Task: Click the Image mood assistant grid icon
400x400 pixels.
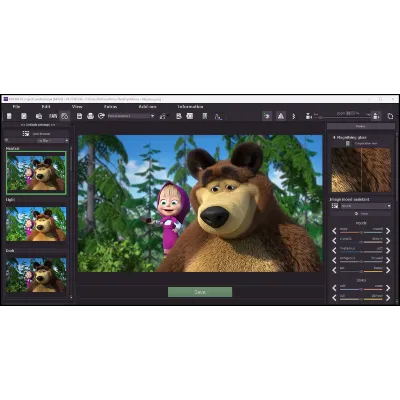Action: pyautogui.click(x=335, y=206)
